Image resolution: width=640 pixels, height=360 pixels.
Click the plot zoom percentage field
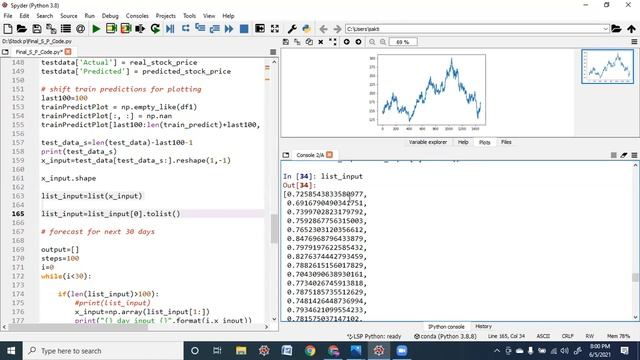[x=403, y=42]
